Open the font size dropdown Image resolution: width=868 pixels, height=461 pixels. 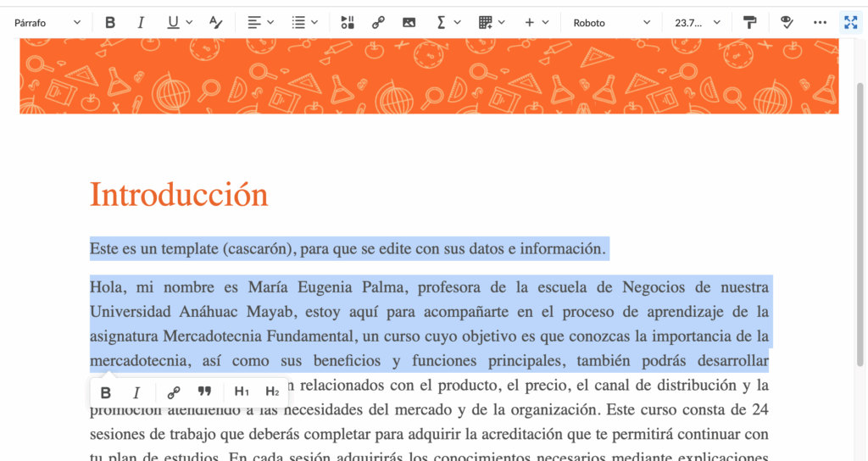click(x=697, y=23)
